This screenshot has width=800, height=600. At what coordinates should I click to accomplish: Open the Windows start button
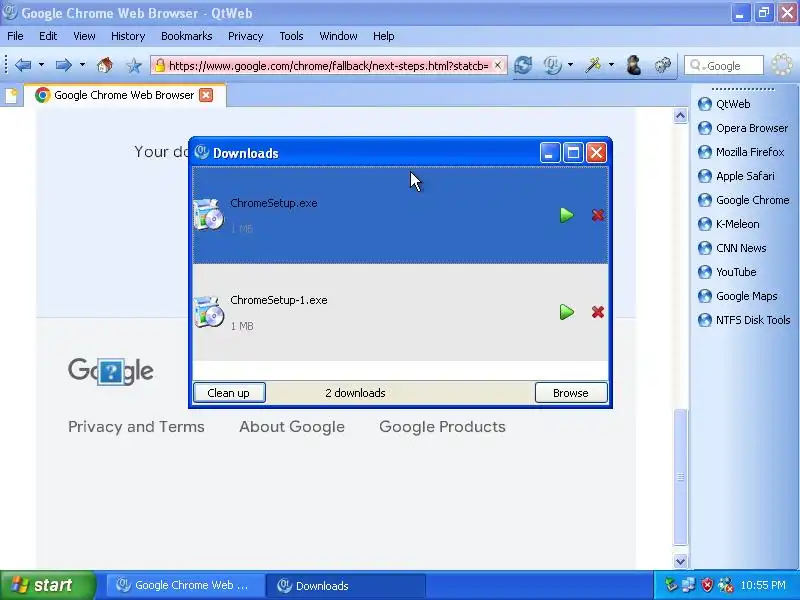tap(48, 585)
